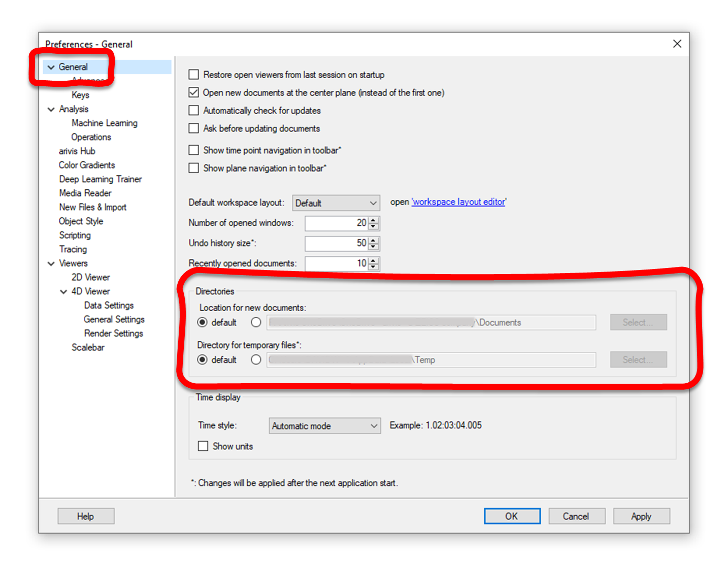Image resolution: width=728 pixels, height=571 pixels.
Task: Collapse the General tree section
Action: click(x=51, y=66)
